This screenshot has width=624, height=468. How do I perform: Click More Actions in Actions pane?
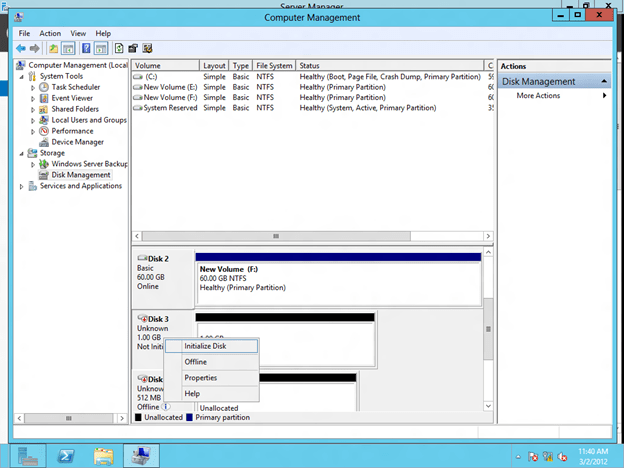coord(538,95)
